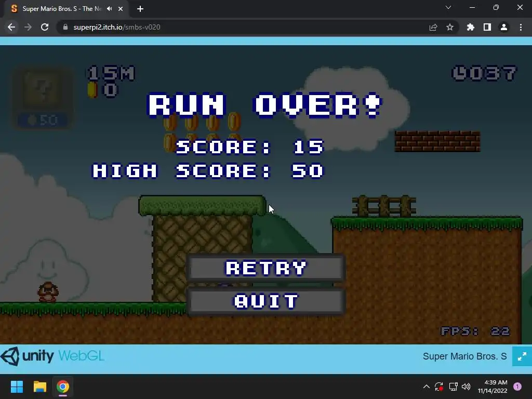Click the RETRY button
Viewport: 532px width, 399px height.
tap(266, 268)
